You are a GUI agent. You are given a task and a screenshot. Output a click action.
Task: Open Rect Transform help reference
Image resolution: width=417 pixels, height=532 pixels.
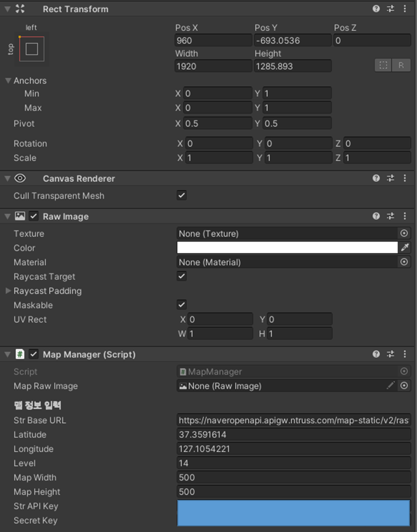tap(376, 9)
